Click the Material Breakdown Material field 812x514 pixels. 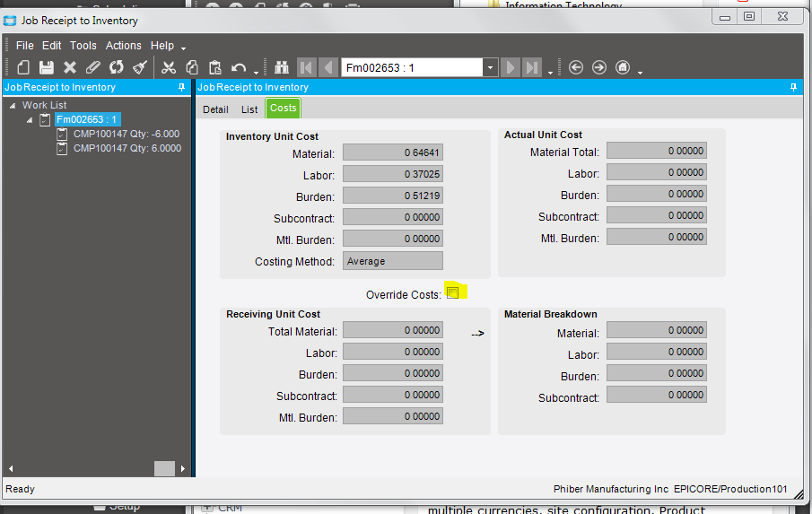point(657,330)
